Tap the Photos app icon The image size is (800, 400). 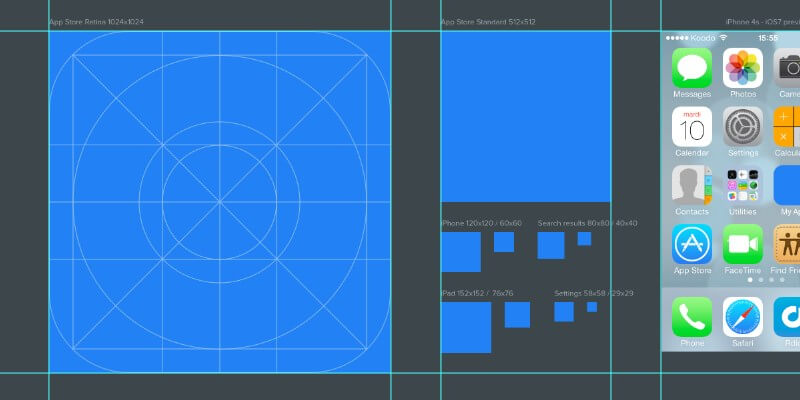click(743, 69)
